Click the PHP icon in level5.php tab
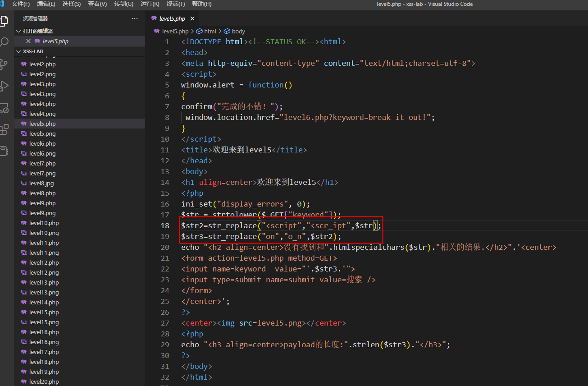Image resolution: width=588 pixels, height=386 pixels. click(154, 18)
